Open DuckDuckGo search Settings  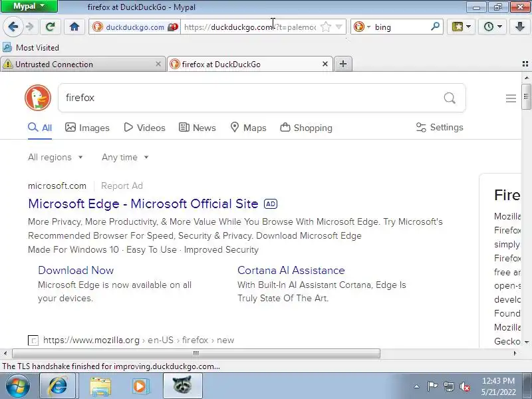[440, 127]
